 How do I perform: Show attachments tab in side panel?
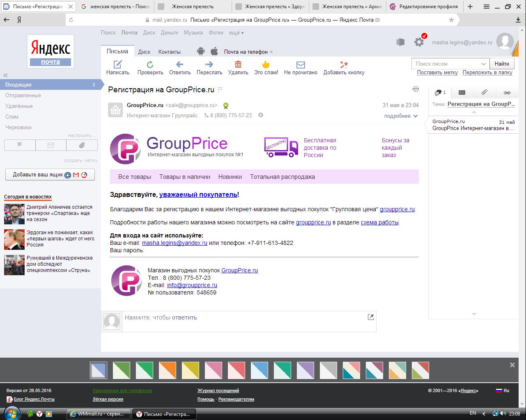click(485, 93)
